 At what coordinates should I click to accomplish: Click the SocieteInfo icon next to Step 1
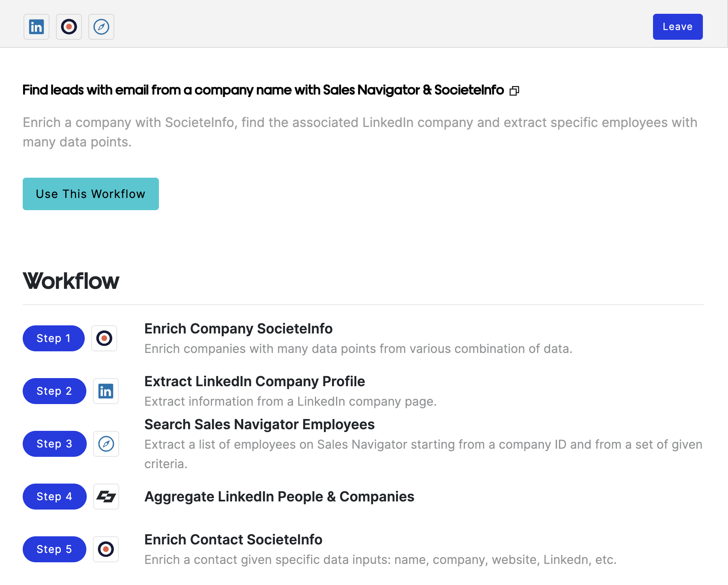click(104, 338)
